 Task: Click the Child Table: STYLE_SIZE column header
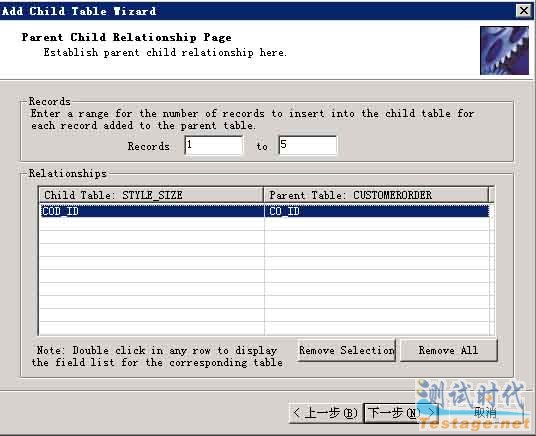[x=151, y=195]
